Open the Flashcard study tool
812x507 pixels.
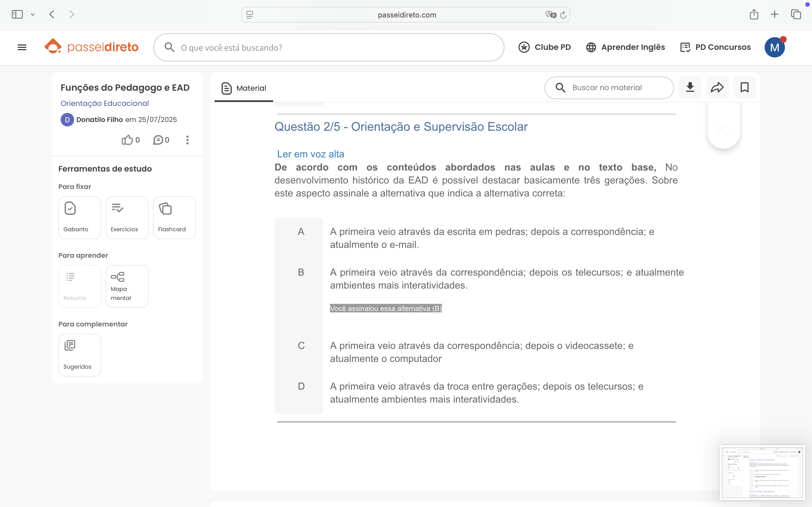click(174, 218)
